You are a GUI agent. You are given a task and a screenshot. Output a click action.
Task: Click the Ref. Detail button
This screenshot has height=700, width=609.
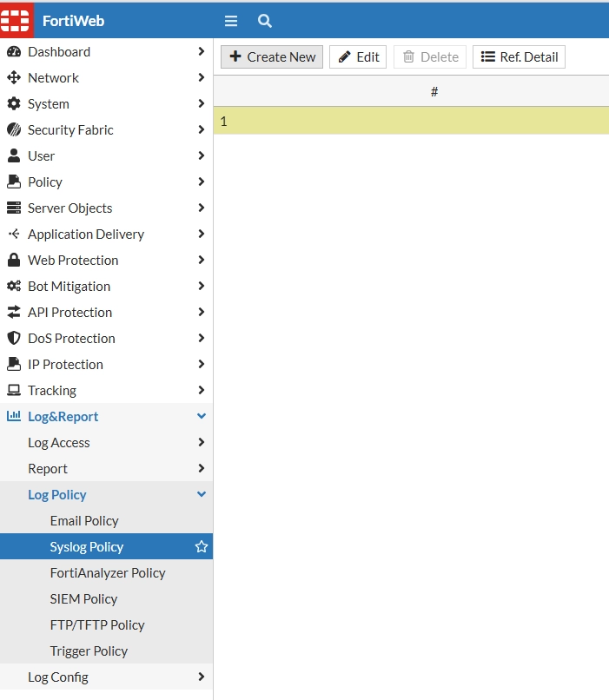(519, 56)
